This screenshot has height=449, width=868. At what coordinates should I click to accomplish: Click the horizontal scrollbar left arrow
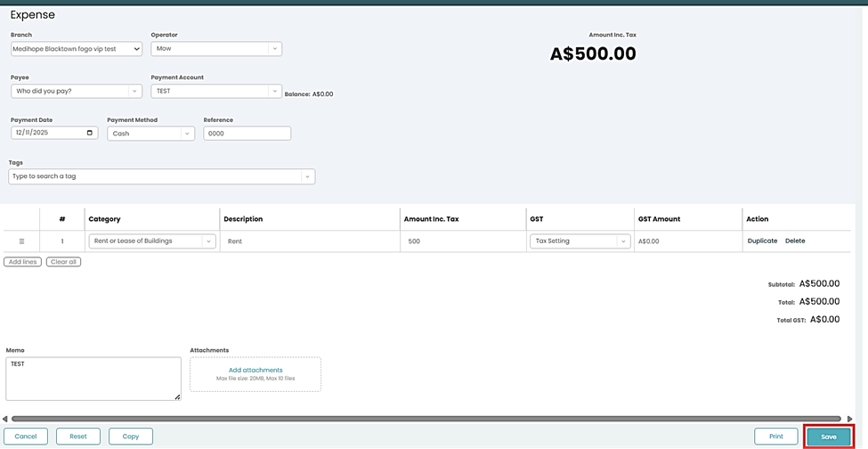(5, 419)
